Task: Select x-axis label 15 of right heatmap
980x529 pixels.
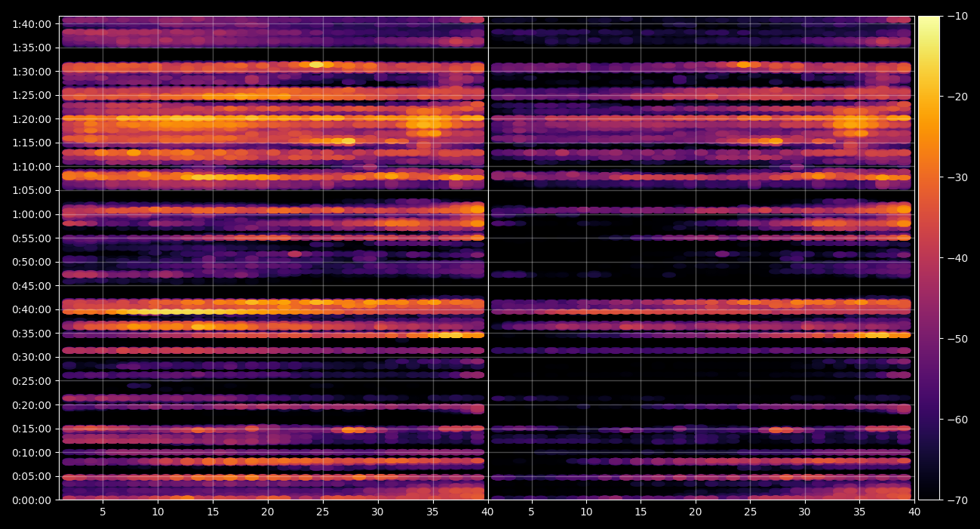Action: 641,512
